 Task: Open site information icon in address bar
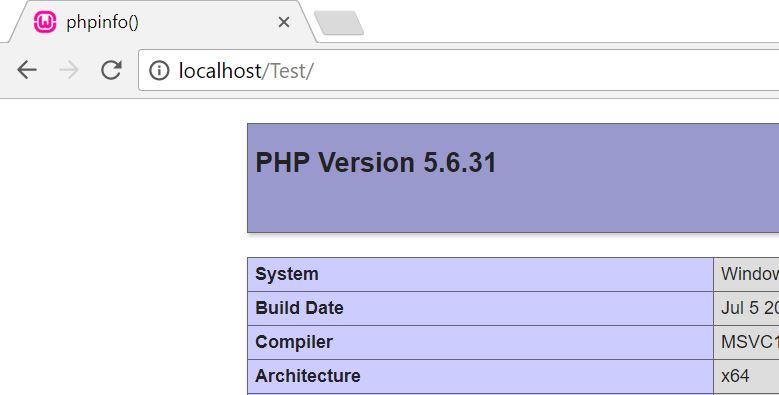pos(159,70)
